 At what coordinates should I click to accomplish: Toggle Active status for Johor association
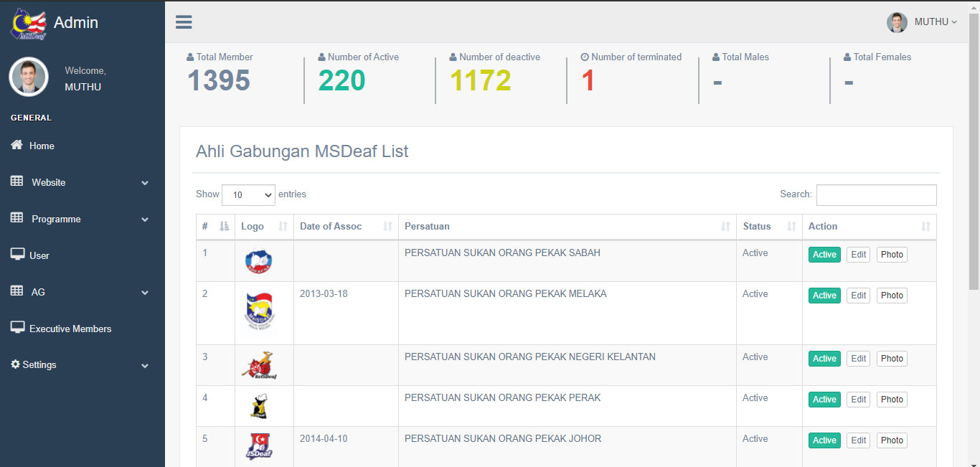[824, 440]
